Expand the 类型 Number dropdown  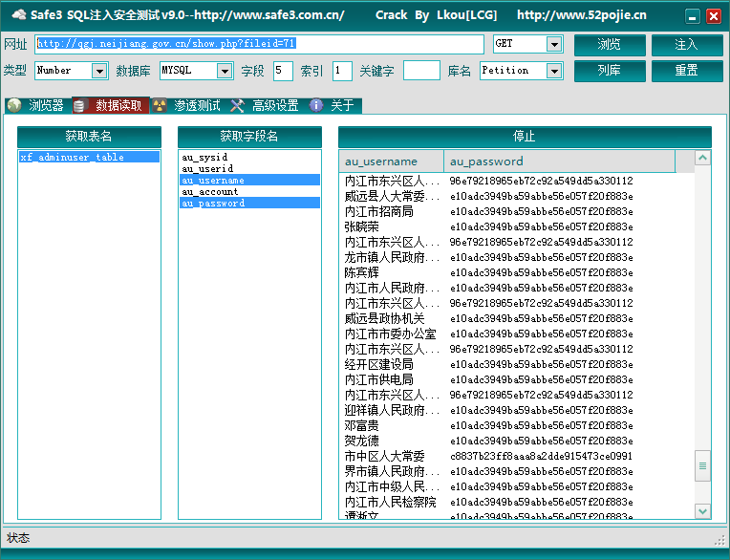(x=99, y=71)
